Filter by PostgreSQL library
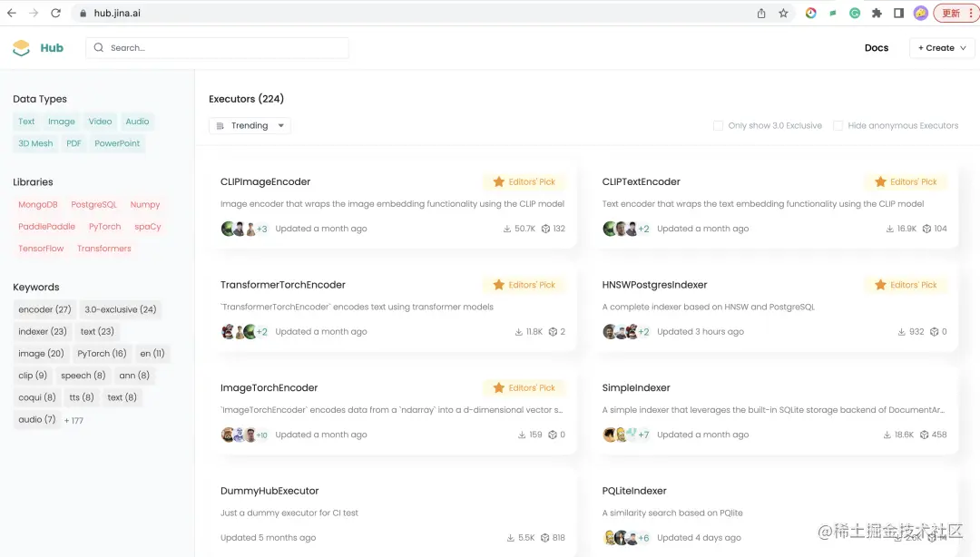 pos(93,205)
